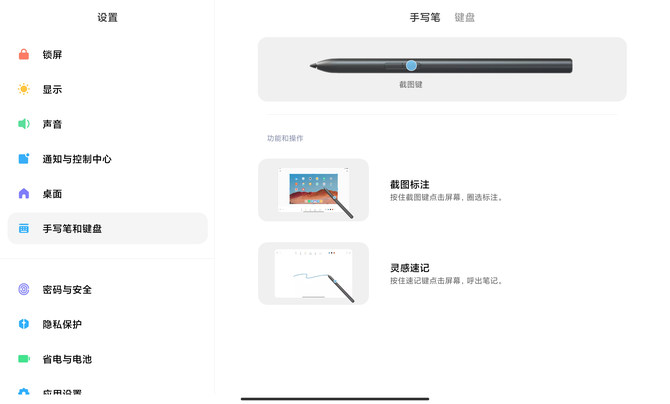Select the 手写笔 tab
Screen dimensions: 670x404
[x=425, y=17]
